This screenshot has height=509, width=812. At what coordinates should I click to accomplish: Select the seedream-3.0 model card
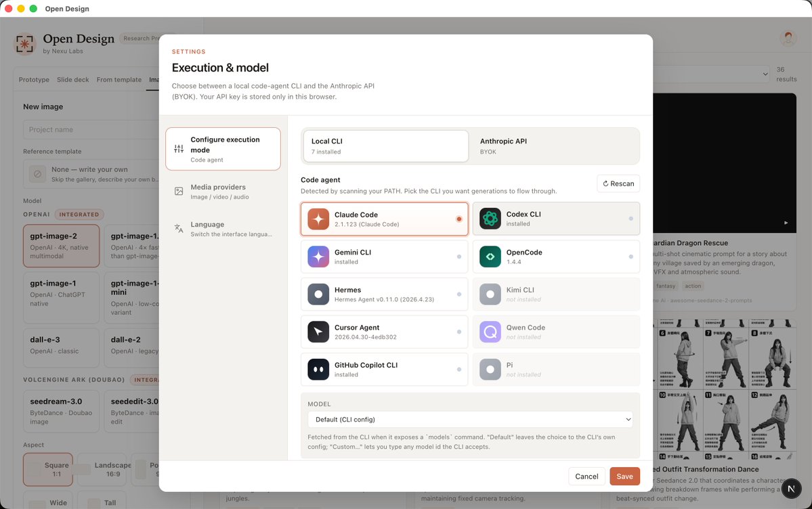click(x=61, y=412)
